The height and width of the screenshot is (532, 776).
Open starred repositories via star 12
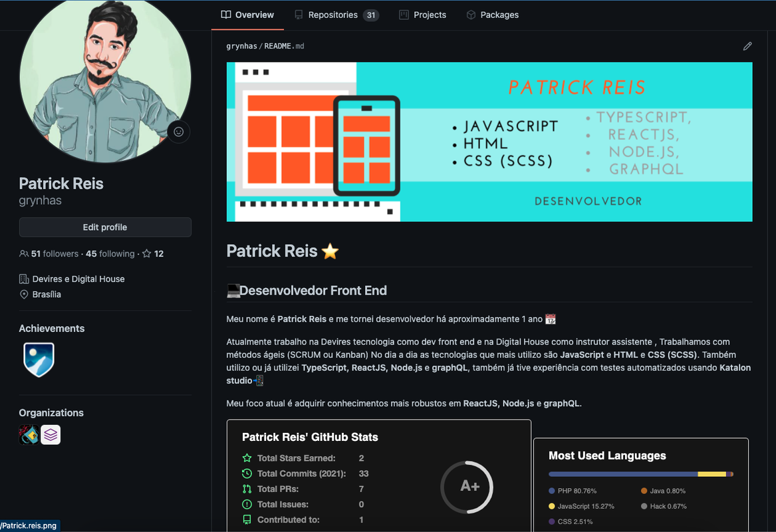153,253
